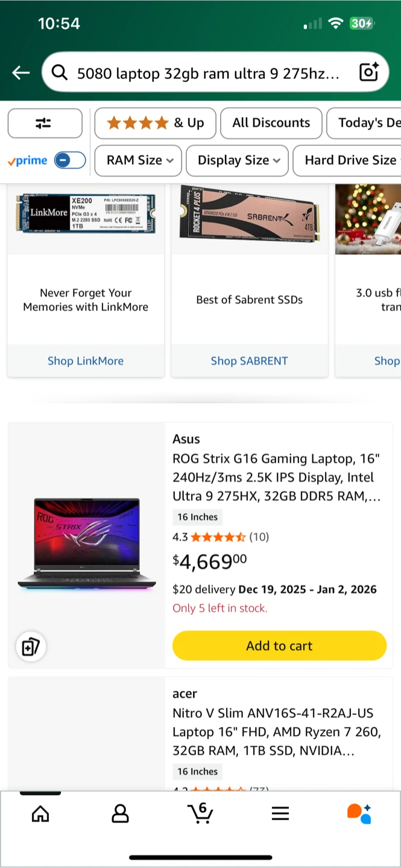Open the hamburger menu icon
Image resolution: width=401 pixels, height=868 pixels.
pos(280,814)
